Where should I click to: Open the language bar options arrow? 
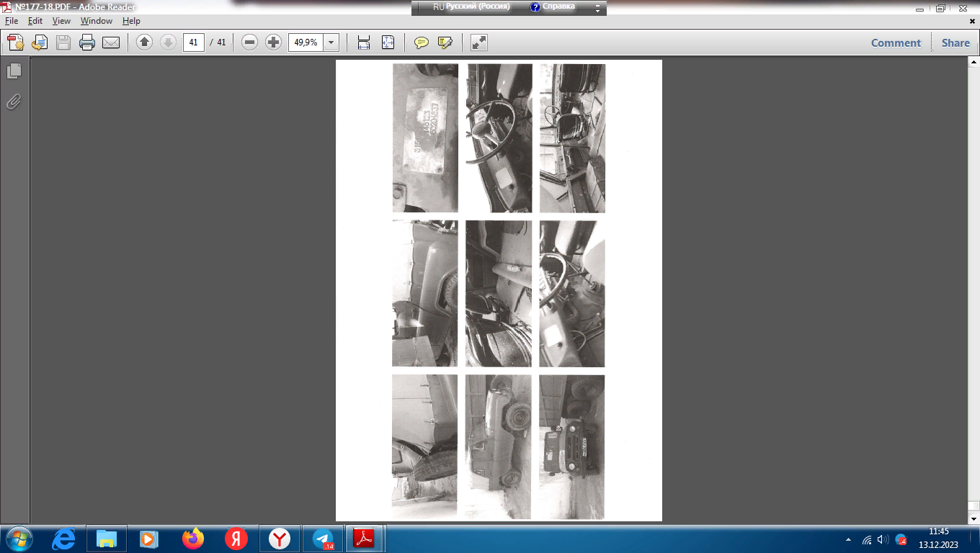[x=597, y=8]
